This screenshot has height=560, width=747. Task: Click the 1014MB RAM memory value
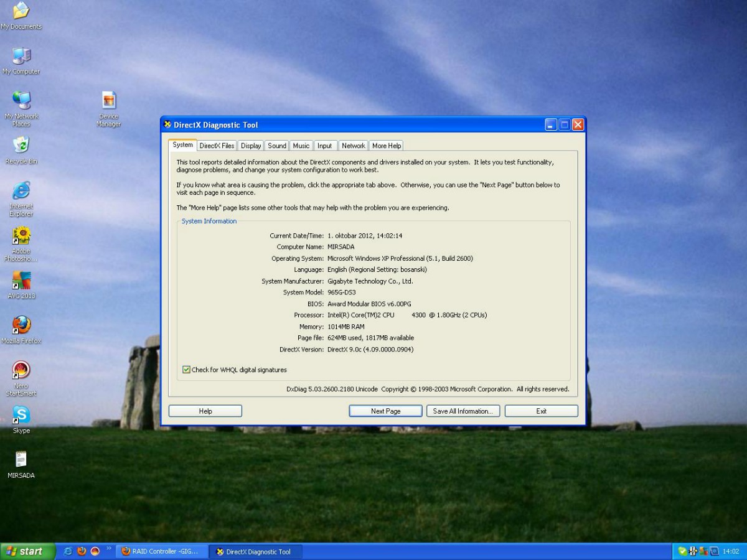point(346,327)
